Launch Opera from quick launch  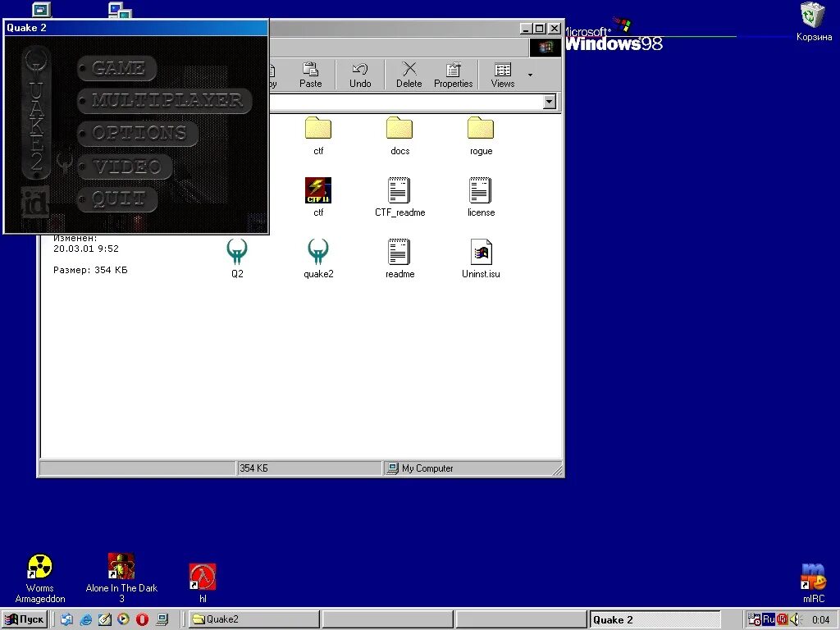point(142,620)
